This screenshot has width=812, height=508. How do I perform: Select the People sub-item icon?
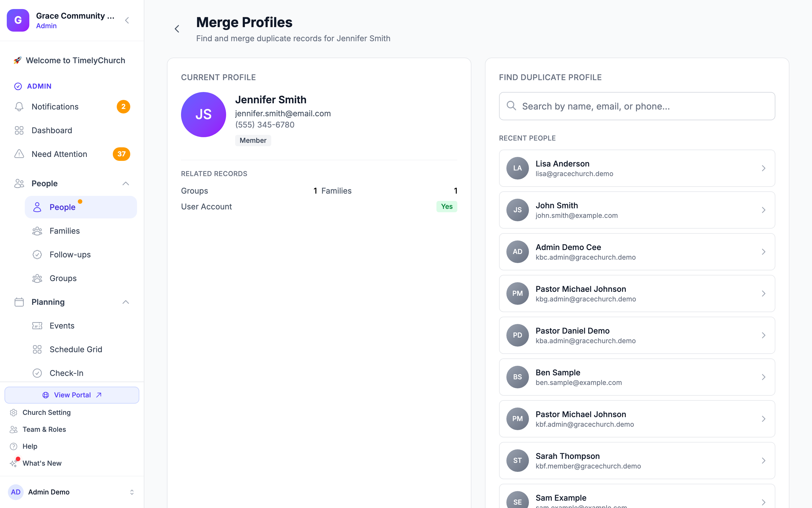37,207
